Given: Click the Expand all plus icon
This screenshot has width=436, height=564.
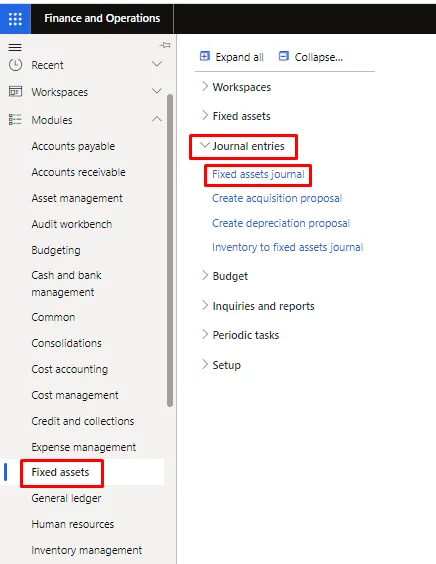Looking at the screenshot, I should point(205,56).
